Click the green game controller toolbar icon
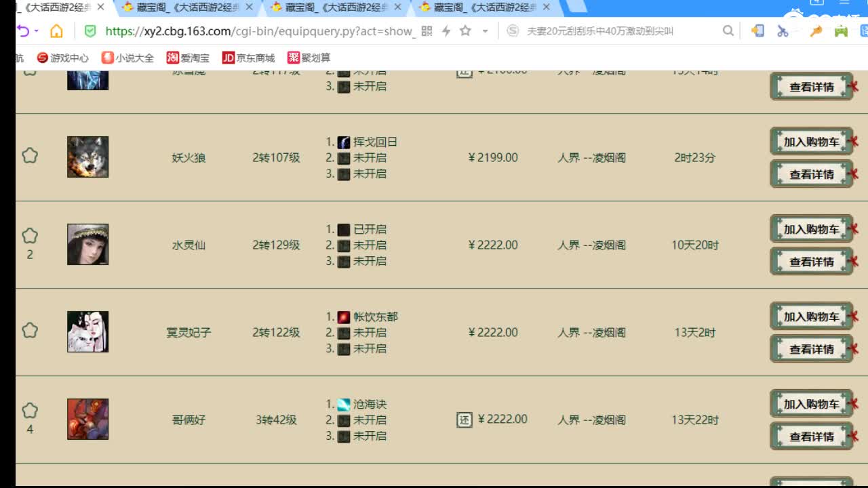This screenshot has width=868, height=488. click(841, 31)
